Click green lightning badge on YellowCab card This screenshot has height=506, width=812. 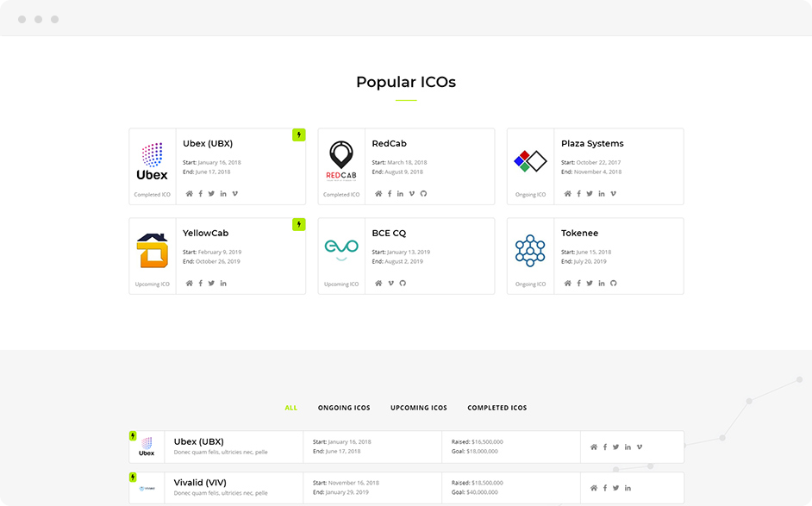click(x=299, y=224)
